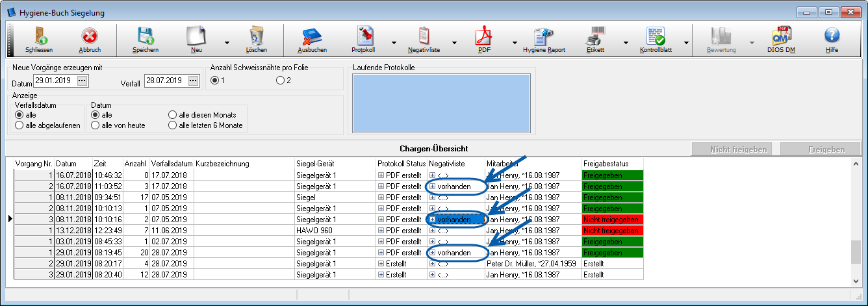Select Datum 'alle' radio button
The width and height of the screenshot is (868, 306).
[96, 115]
